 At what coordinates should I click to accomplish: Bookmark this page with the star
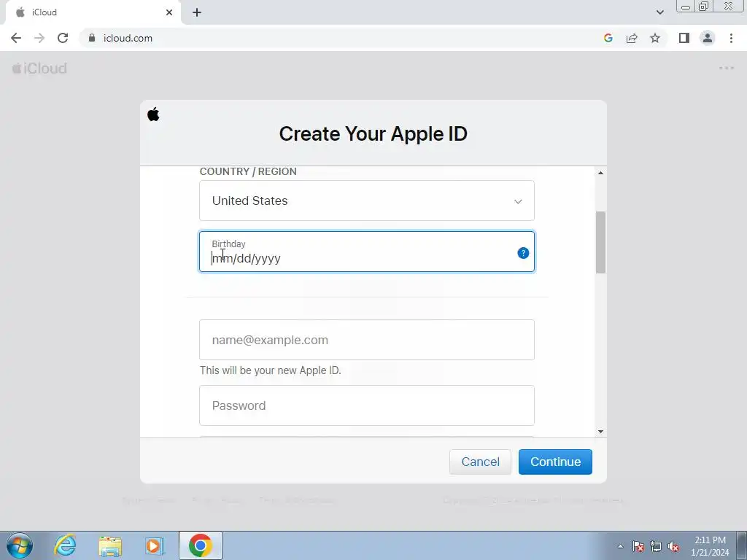655,38
